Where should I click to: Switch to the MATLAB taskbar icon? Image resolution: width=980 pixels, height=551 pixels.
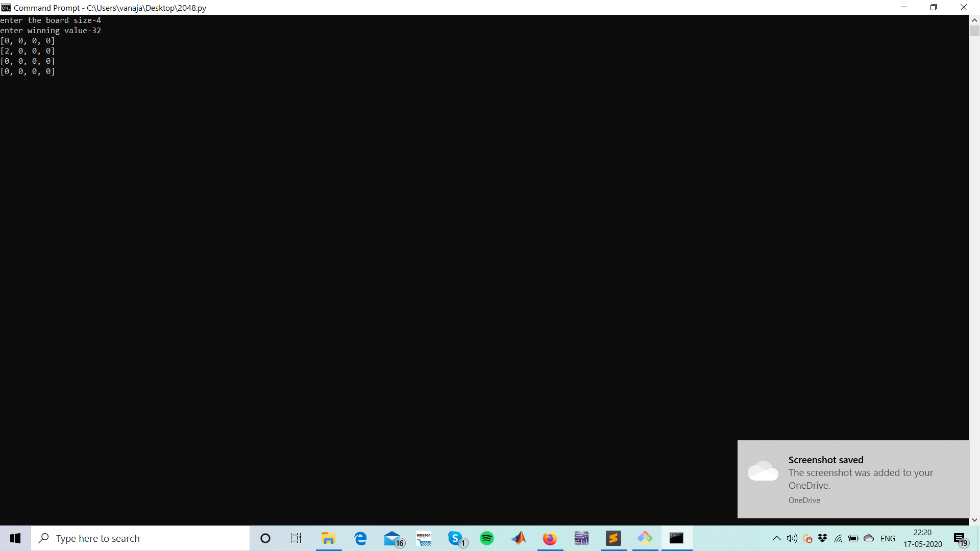519,538
